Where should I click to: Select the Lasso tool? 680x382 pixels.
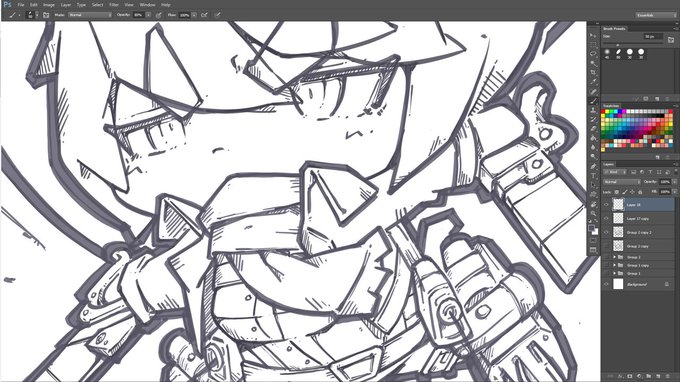(593, 54)
